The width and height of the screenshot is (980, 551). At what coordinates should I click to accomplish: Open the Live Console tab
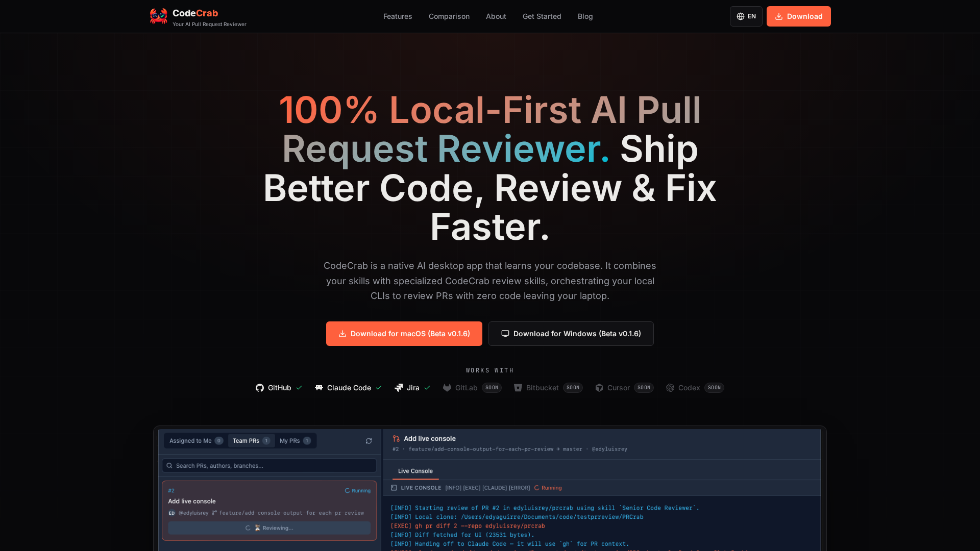pyautogui.click(x=415, y=471)
